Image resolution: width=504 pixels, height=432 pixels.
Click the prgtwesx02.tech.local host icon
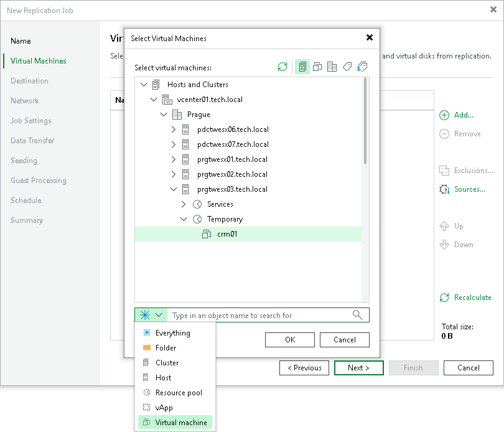[x=185, y=174]
